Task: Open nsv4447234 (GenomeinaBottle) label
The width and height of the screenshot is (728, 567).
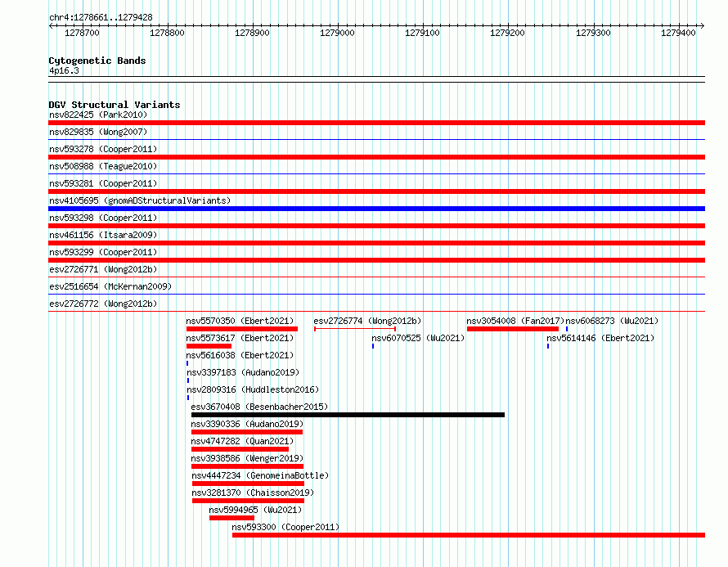Action: [x=260, y=475]
